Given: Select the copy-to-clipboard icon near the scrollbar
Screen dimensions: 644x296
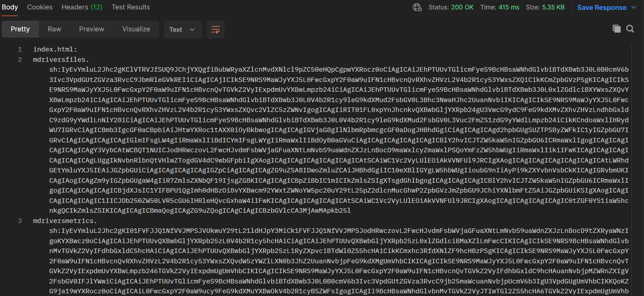Looking at the screenshot, I should click(616, 28).
